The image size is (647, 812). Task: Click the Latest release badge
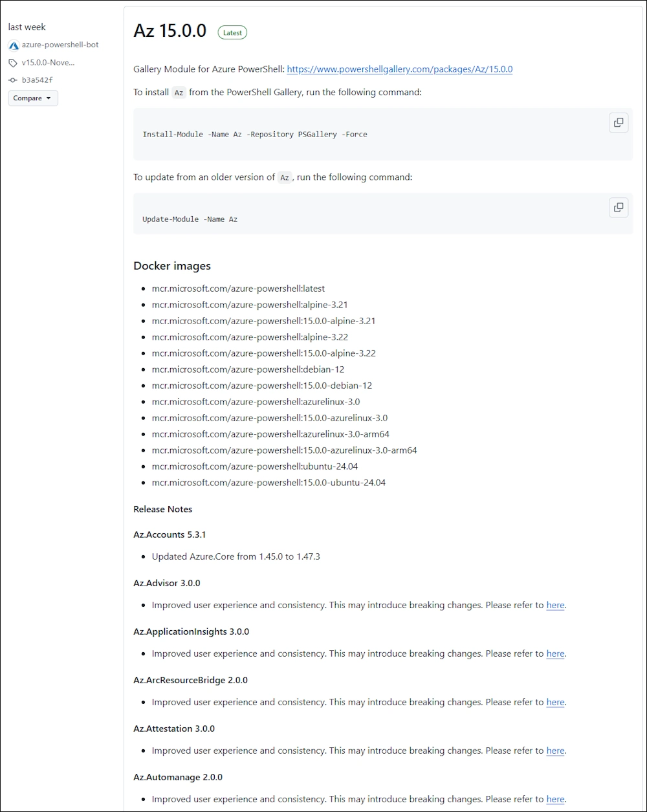(x=232, y=32)
